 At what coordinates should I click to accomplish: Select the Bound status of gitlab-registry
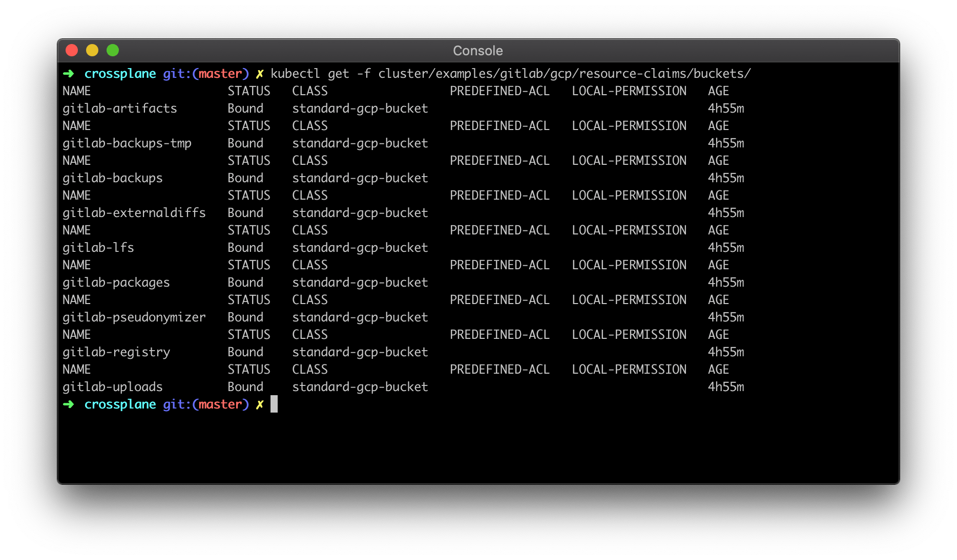pos(245,352)
